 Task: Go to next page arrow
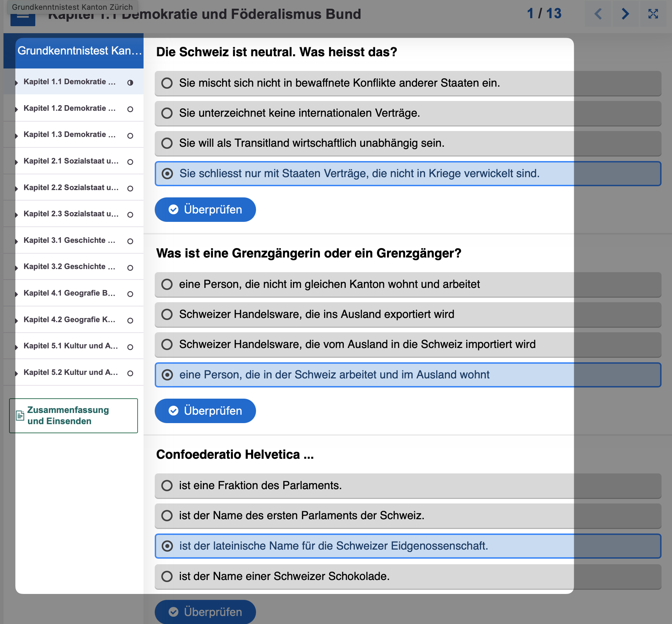[625, 14]
